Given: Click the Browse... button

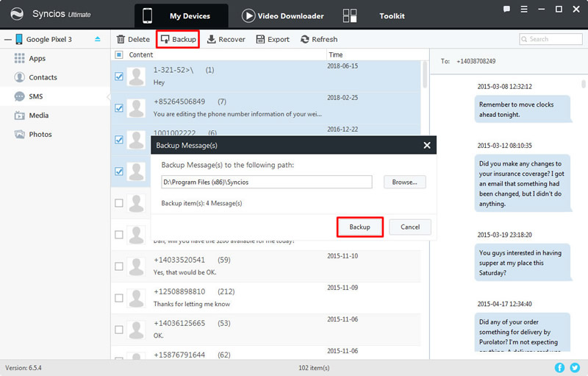Looking at the screenshot, I should point(405,182).
